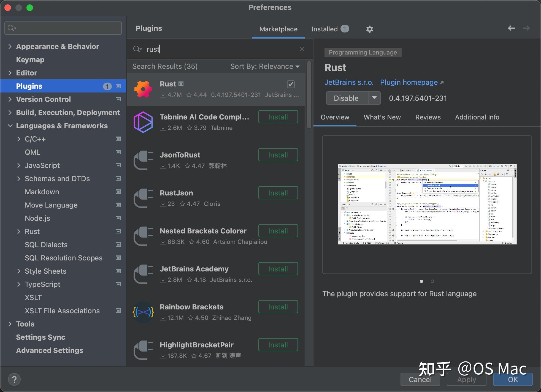The height and width of the screenshot is (392, 541).
Task: Open the Settings Sync page
Action: [x=40, y=337]
